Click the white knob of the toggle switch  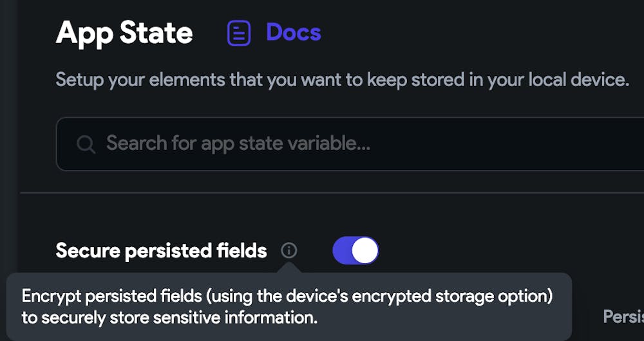pos(365,250)
